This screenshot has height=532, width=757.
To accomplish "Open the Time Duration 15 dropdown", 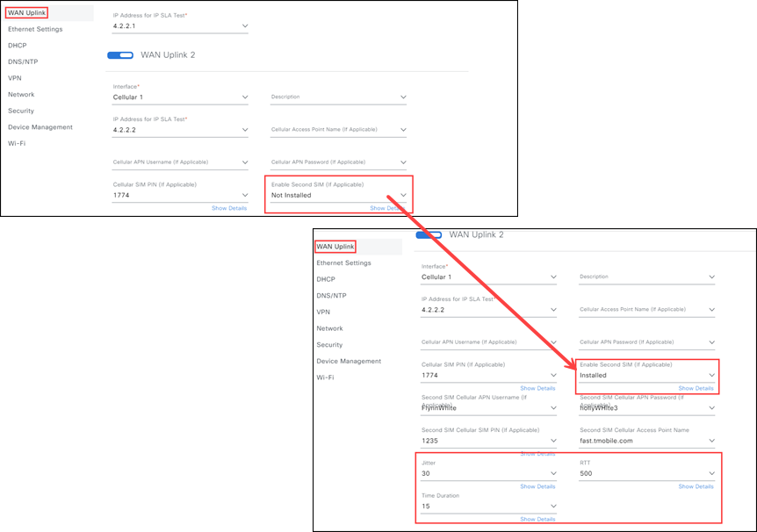I will pyautogui.click(x=553, y=507).
